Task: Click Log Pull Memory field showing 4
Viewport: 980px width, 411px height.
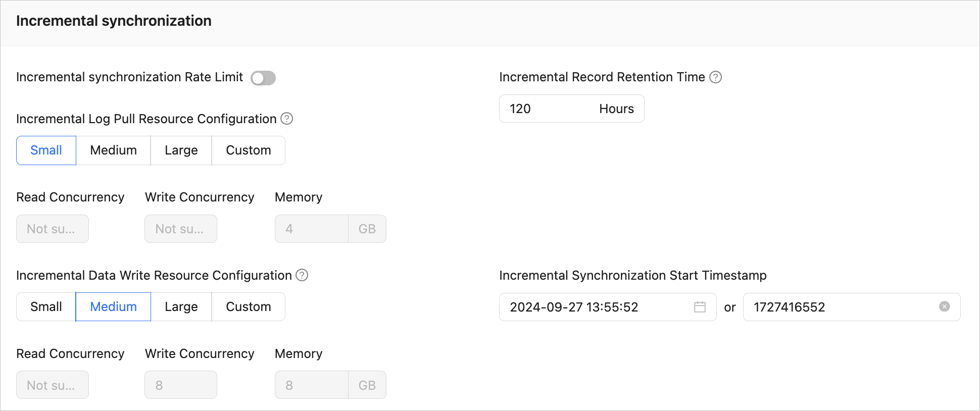Action: [x=311, y=229]
